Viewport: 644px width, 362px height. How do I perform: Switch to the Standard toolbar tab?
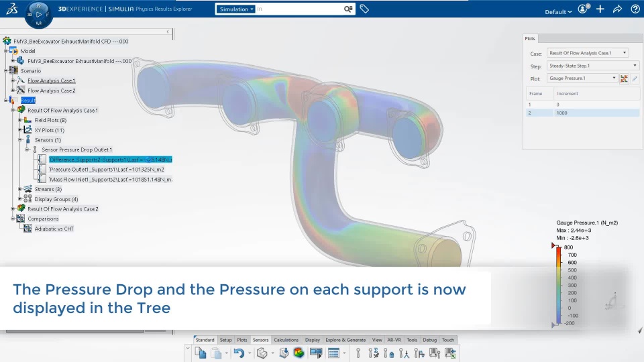[x=205, y=340]
